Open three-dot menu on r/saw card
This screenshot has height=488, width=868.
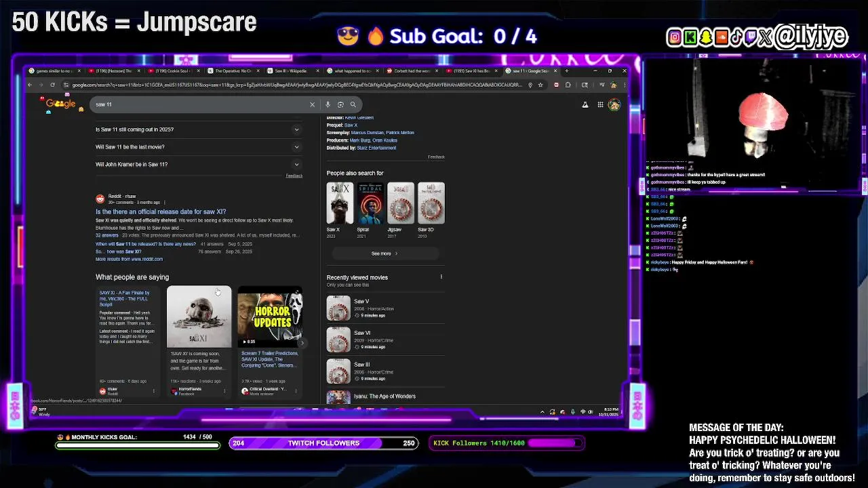[x=154, y=390]
